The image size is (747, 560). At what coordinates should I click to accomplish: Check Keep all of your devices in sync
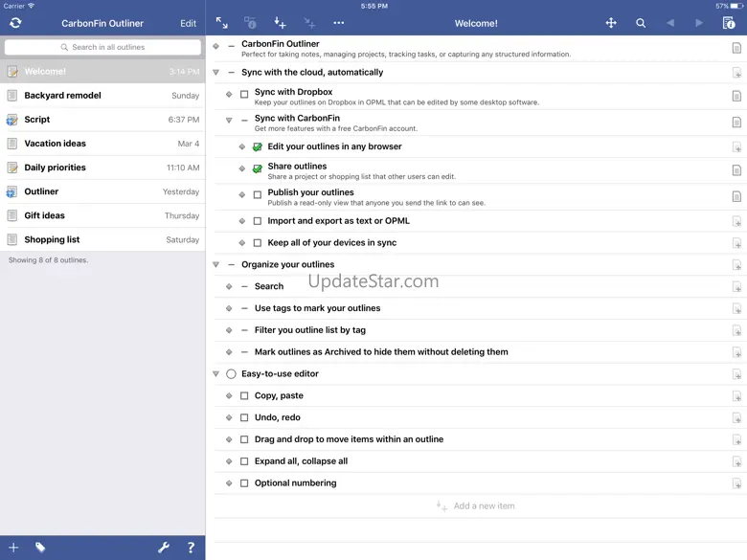[258, 243]
